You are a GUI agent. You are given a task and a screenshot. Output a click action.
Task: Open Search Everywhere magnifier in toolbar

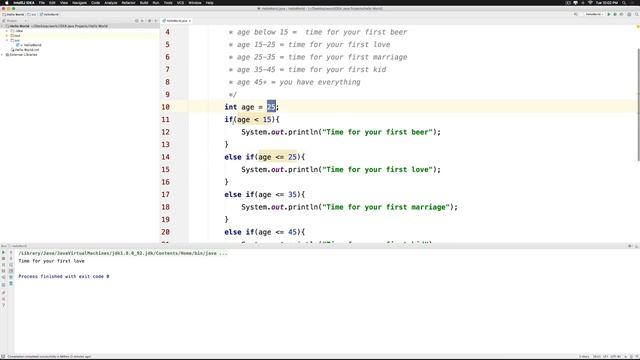point(637,14)
